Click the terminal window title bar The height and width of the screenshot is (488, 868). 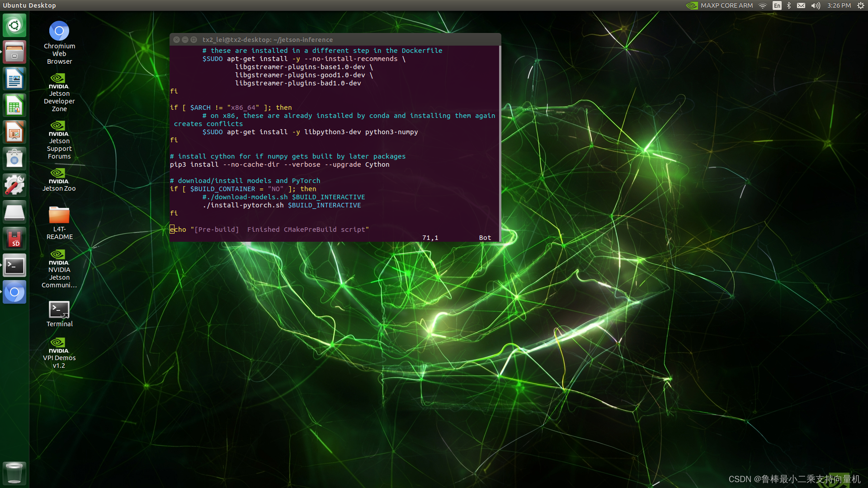[335, 39]
